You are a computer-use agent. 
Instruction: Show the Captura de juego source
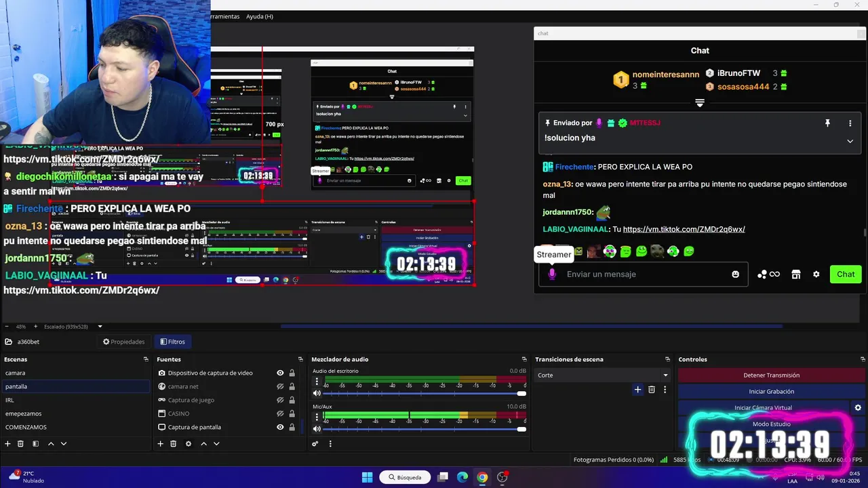[x=280, y=400]
